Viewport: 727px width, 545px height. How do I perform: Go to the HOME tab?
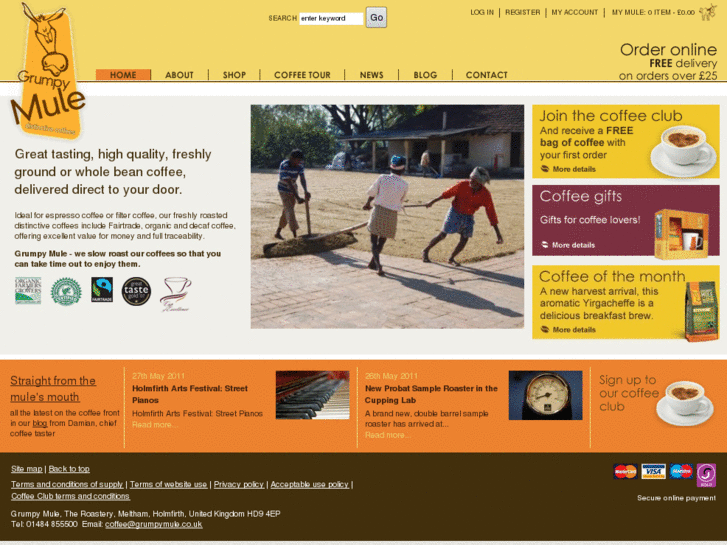[x=123, y=75]
